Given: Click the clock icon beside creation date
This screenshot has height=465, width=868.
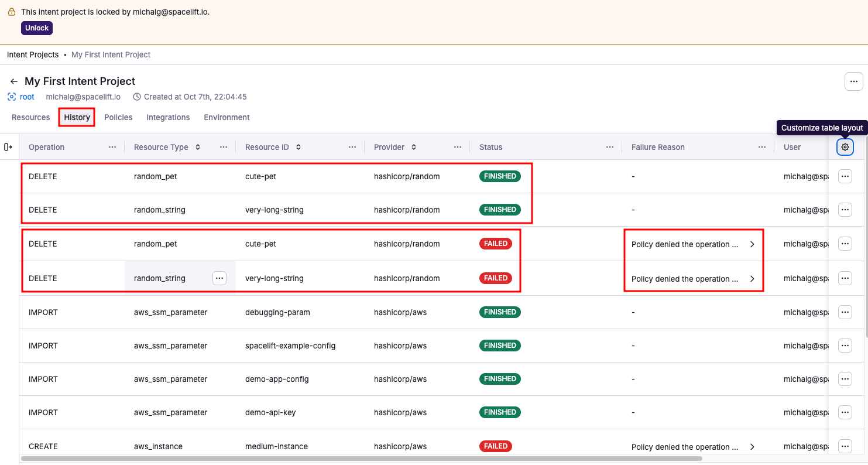Looking at the screenshot, I should coord(136,97).
